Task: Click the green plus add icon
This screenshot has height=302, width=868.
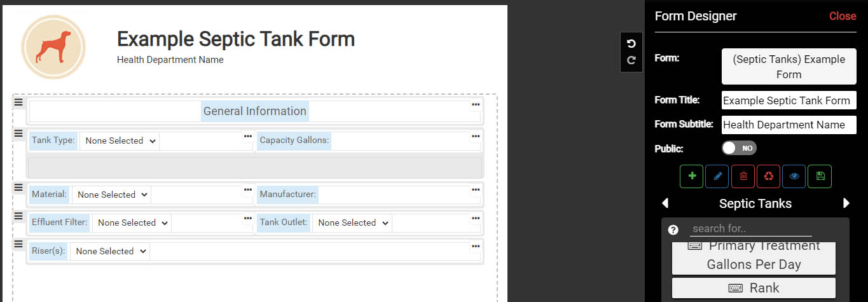Action: coord(692,176)
